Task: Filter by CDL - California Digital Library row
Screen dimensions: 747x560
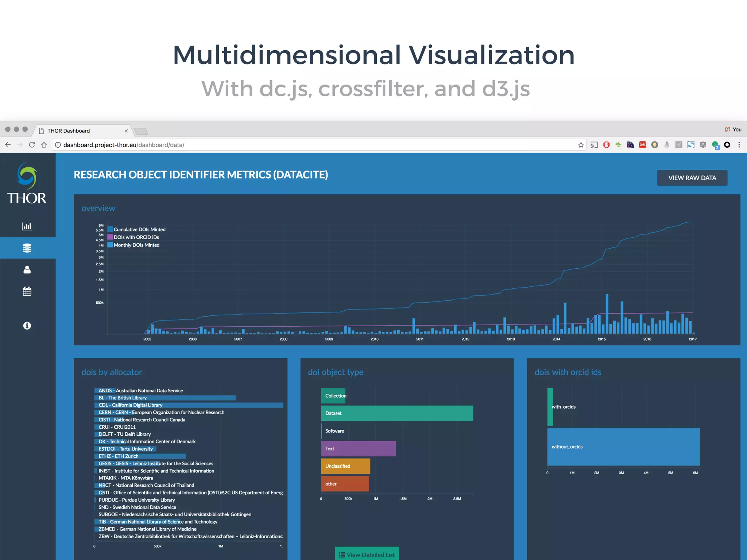Action: coord(189,405)
